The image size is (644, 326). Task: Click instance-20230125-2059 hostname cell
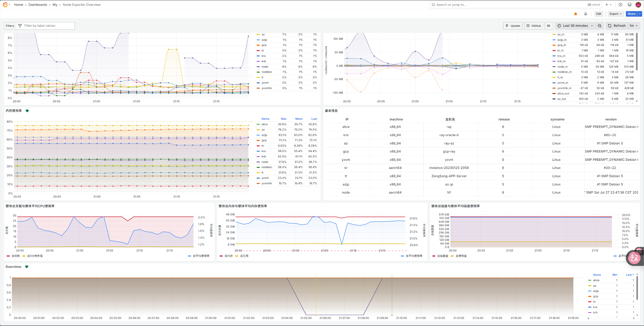pos(449,168)
